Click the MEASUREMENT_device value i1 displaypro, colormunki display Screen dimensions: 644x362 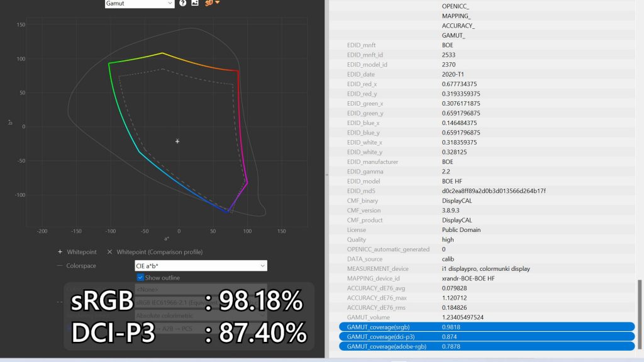486,269
